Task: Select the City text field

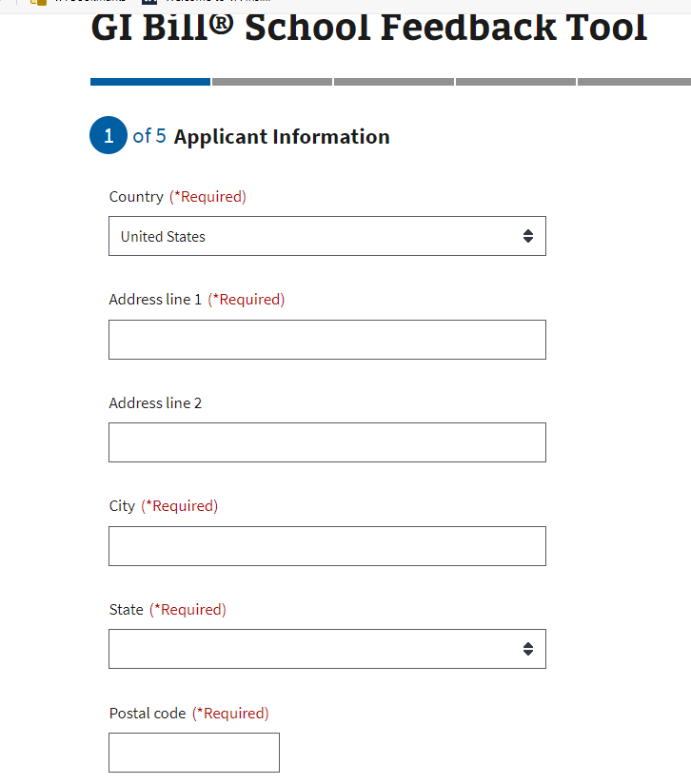Action: point(326,546)
